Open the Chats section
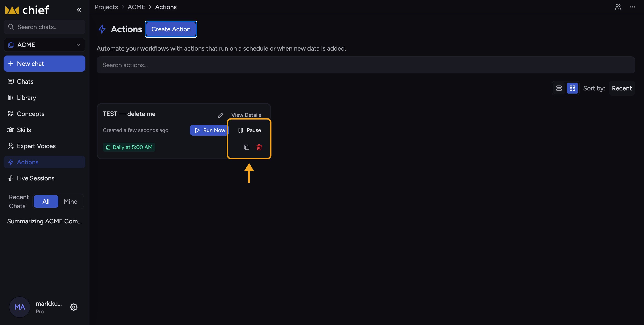The height and width of the screenshot is (325, 644). (x=44, y=81)
